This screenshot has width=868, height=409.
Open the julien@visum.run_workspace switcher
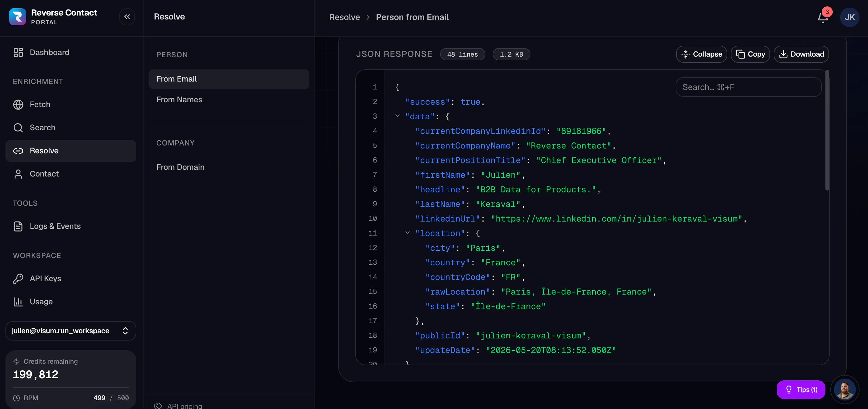(x=71, y=331)
